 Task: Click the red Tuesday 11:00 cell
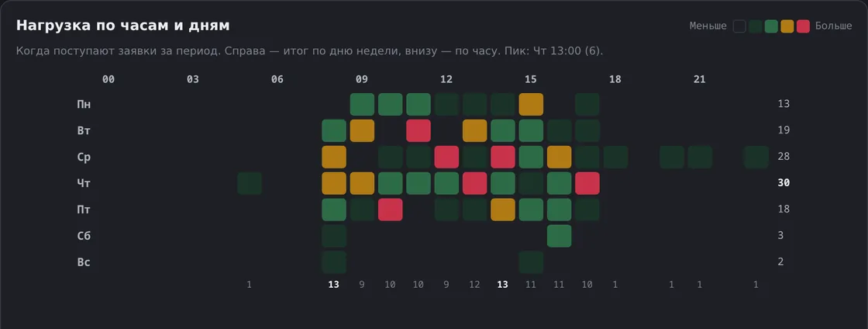pos(418,130)
